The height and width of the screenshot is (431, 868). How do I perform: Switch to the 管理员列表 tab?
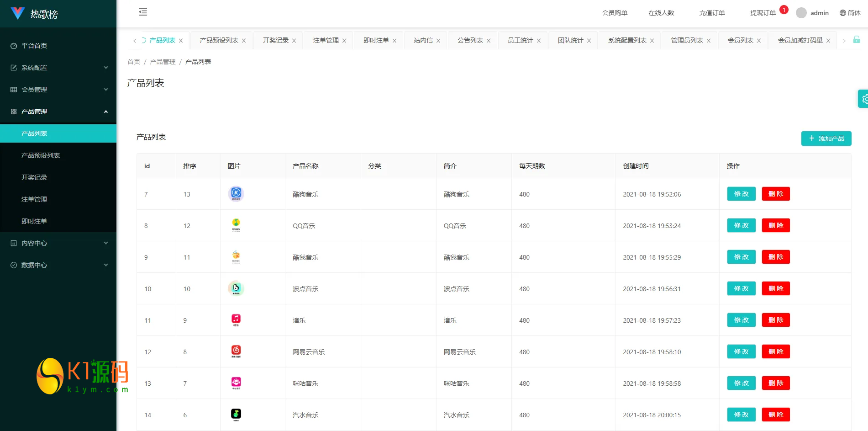(687, 40)
